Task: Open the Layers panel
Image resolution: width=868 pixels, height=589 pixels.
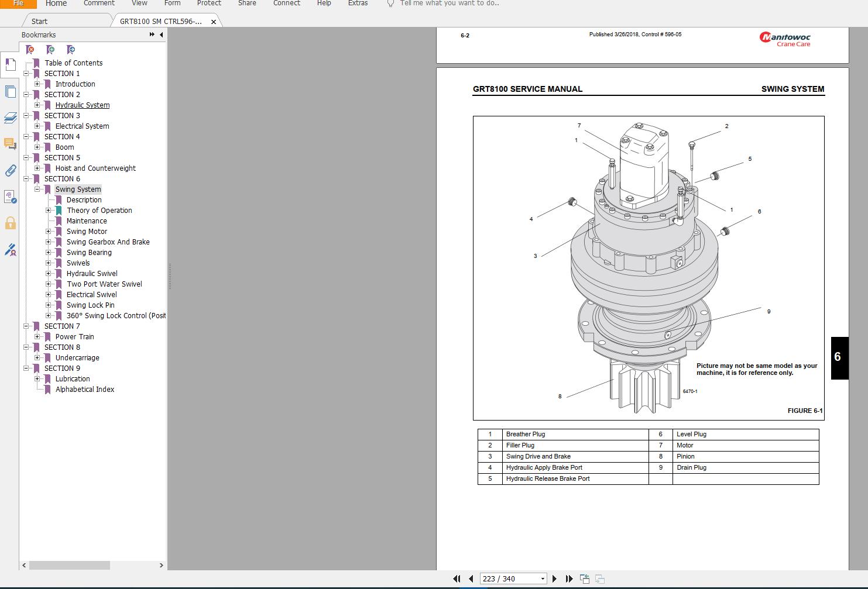Action: coord(10,118)
